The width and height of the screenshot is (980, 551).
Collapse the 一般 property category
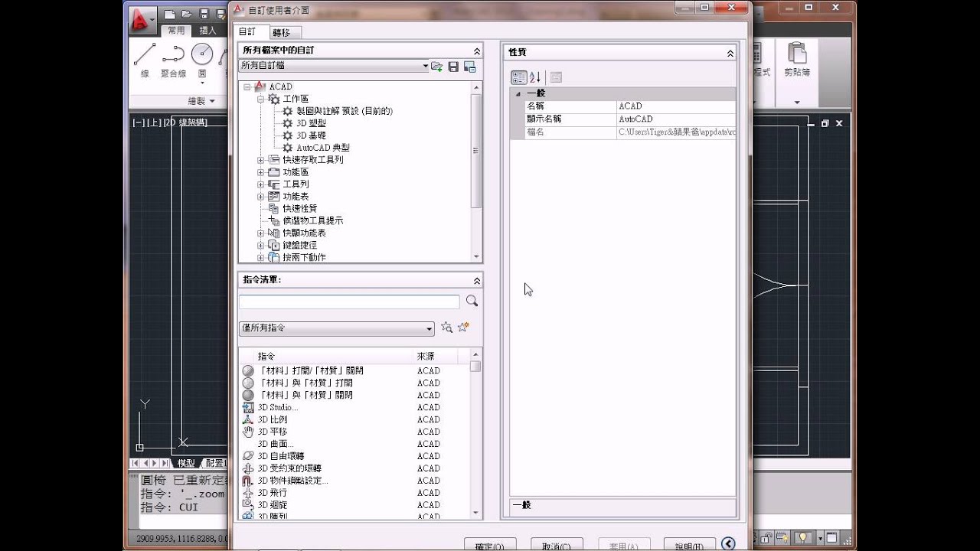518,93
